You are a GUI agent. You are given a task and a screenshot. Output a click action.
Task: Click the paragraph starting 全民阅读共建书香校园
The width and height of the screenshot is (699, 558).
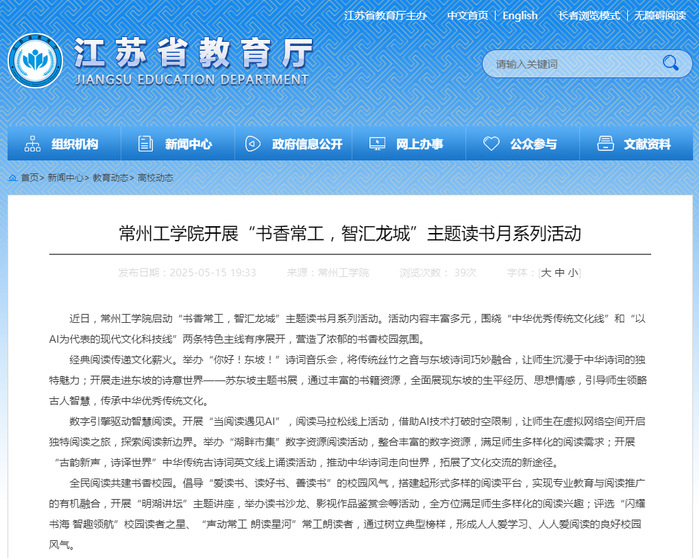(348, 513)
